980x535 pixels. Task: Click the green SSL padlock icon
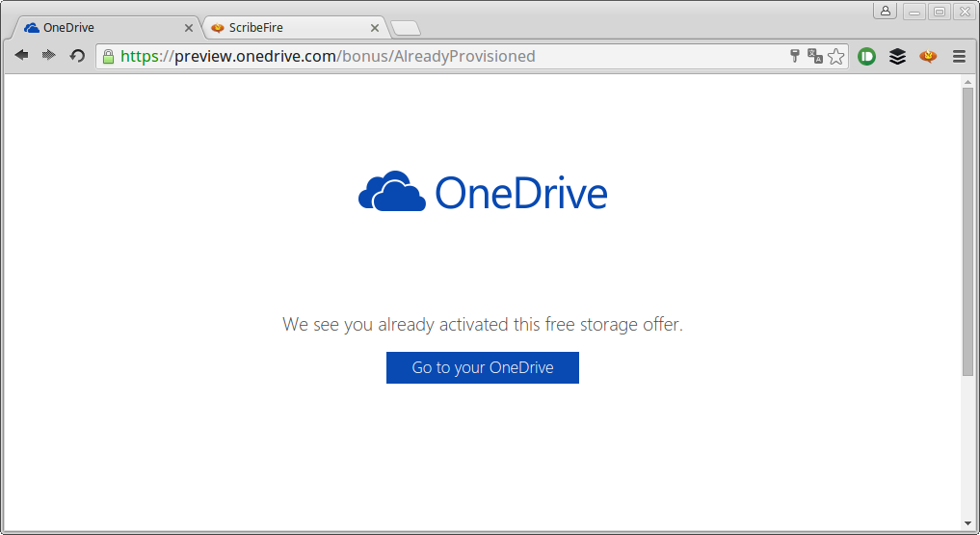(108, 56)
